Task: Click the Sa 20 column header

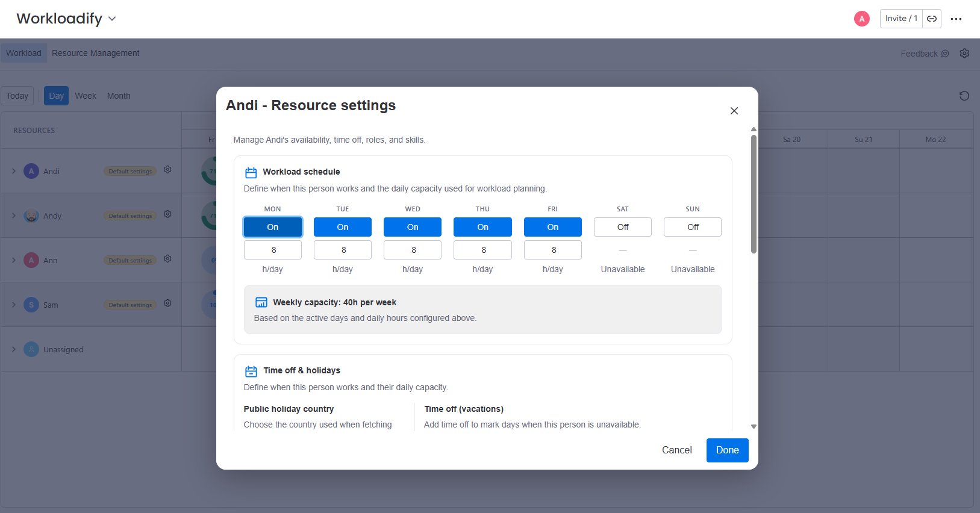Action: tap(791, 139)
